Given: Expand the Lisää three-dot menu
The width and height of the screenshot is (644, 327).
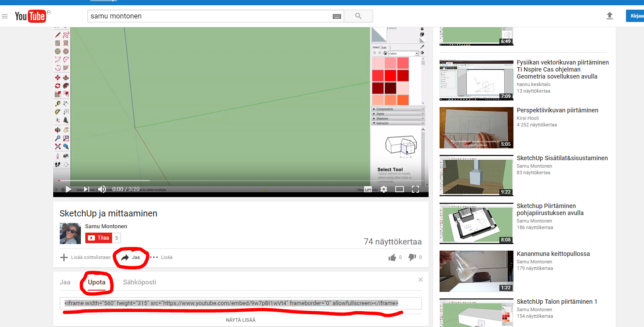Looking at the screenshot, I should 161,257.
